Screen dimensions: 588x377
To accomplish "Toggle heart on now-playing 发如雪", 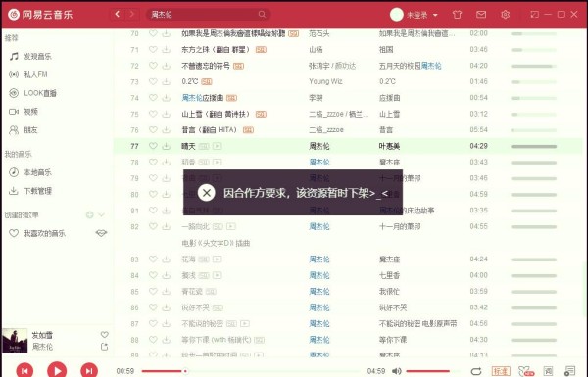I will click(x=104, y=334).
